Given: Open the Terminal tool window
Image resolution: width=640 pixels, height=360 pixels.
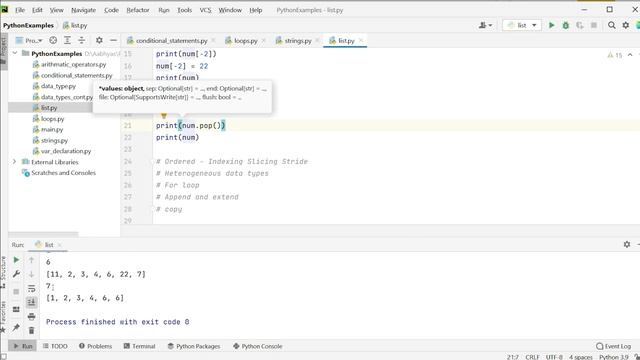Looking at the screenshot, I should coord(139,346).
